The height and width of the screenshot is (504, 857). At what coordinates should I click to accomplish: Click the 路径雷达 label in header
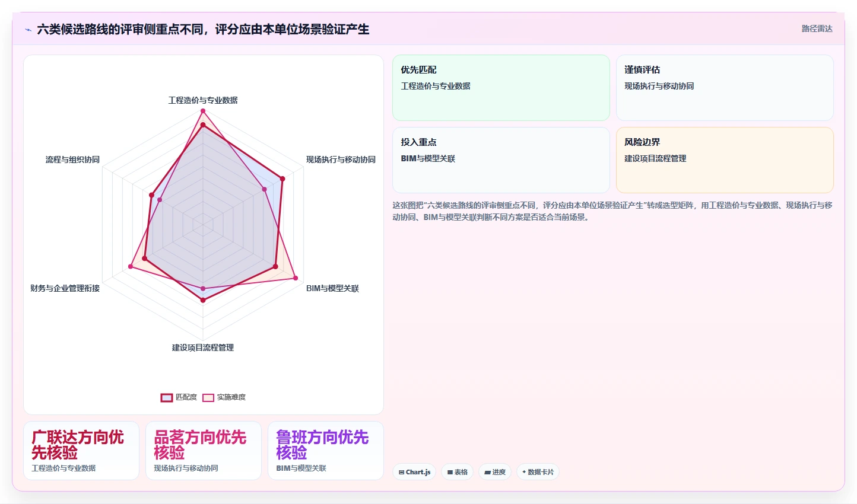(817, 28)
